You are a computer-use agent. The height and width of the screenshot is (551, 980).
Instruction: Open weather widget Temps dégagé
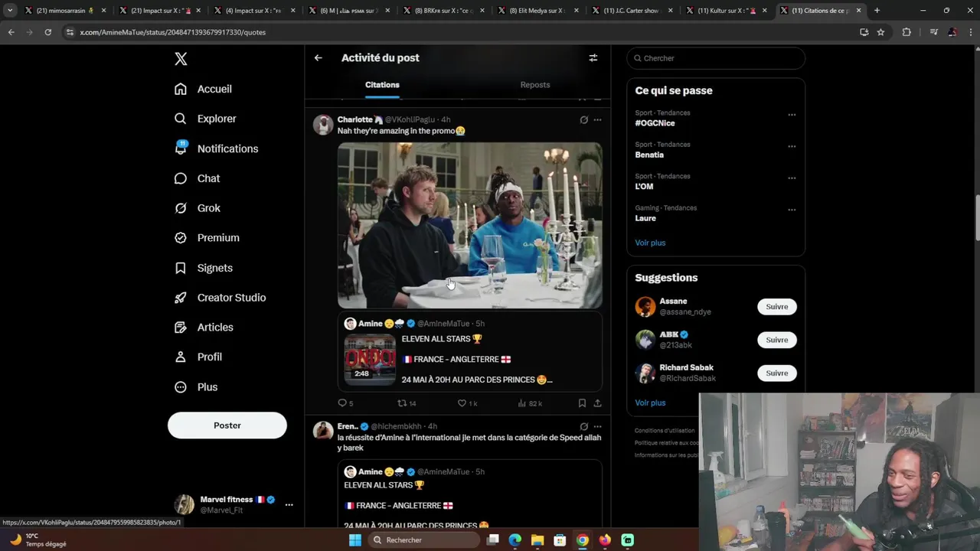[37, 540]
